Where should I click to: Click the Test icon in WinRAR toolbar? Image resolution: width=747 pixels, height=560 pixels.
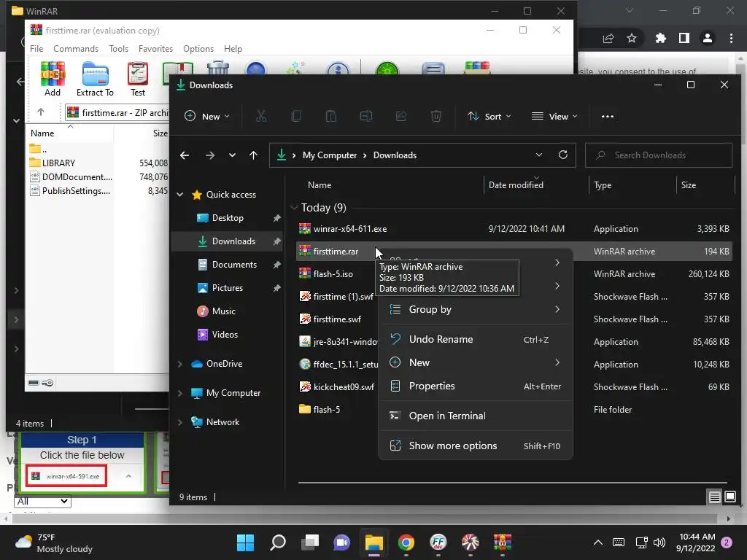point(138,79)
